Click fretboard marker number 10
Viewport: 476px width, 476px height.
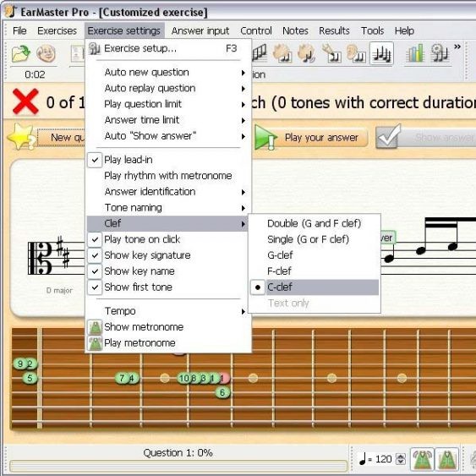pos(184,378)
